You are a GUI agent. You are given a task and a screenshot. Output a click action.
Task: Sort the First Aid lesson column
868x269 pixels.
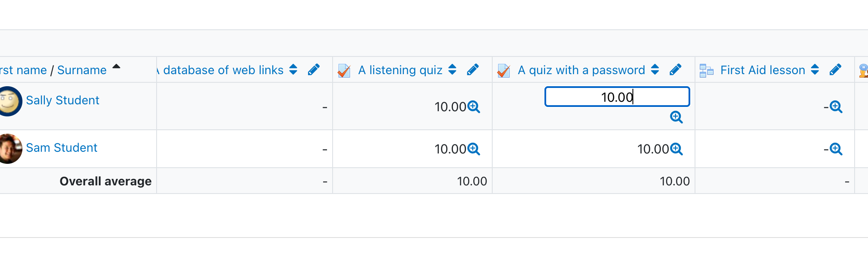815,69
